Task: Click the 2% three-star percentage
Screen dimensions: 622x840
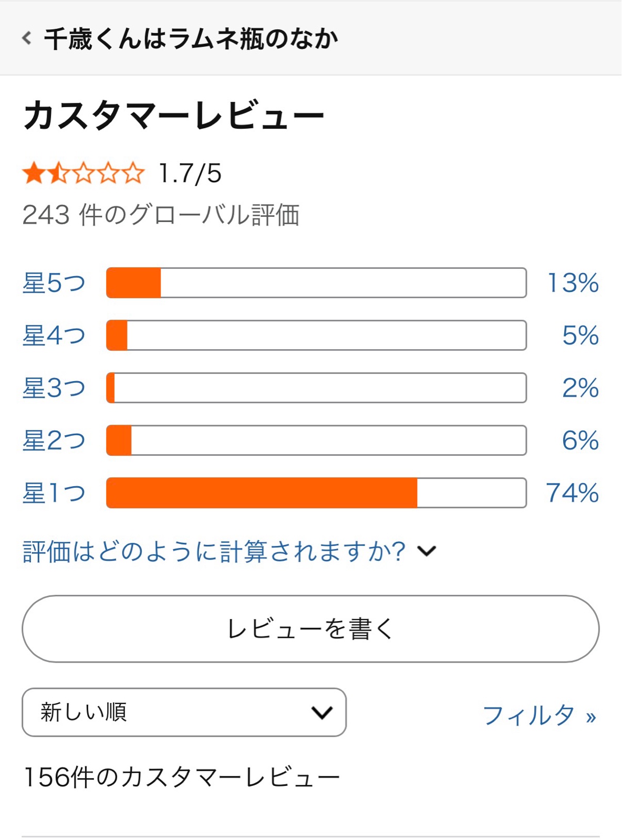Action: [580, 388]
